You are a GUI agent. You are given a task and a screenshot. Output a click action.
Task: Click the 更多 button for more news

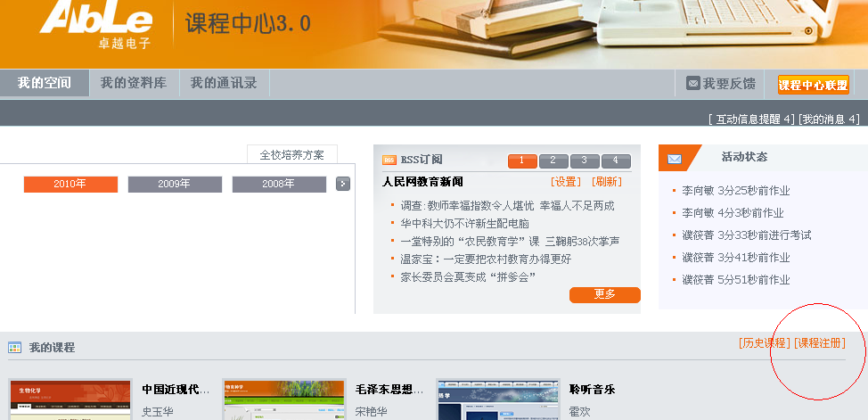coord(604,294)
